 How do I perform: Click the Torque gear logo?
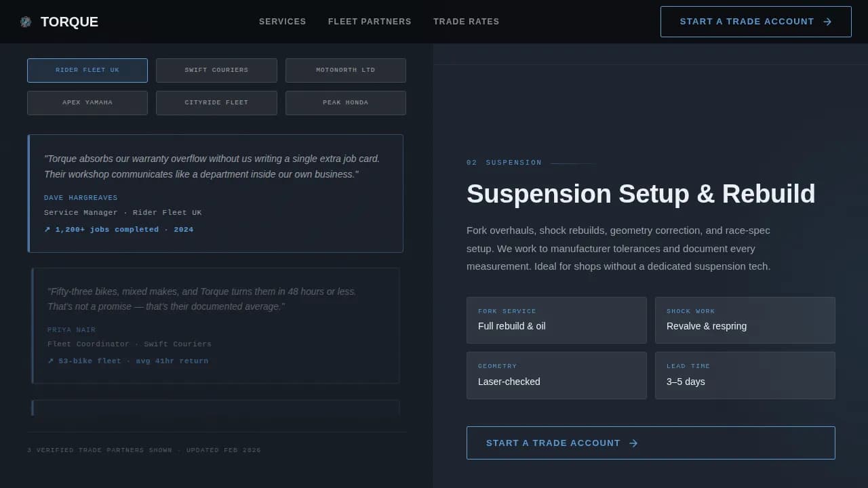pyautogui.click(x=26, y=21)
